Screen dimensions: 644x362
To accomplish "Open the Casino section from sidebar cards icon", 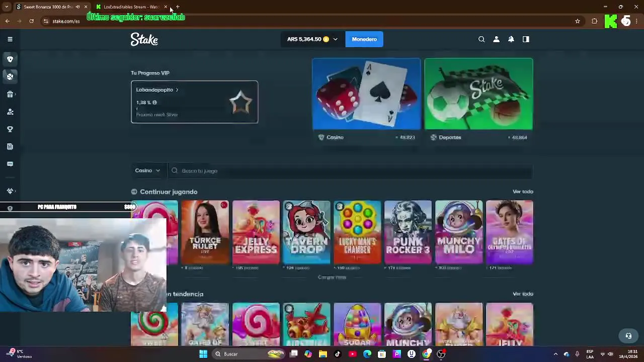I will coord(10,59).
